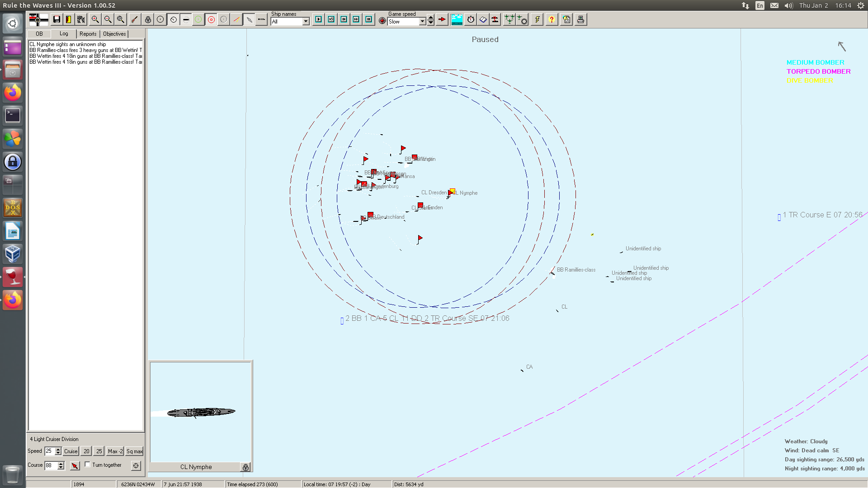
Task: Enable the Turn together checkbox
Action: pos(88,465)
